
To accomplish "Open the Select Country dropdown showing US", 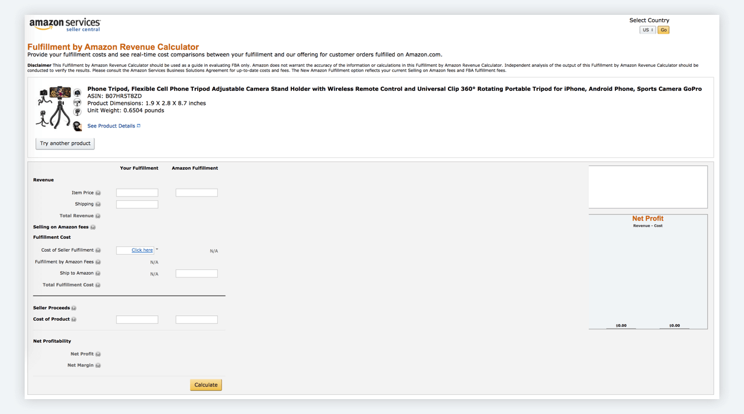I will 647,30.
